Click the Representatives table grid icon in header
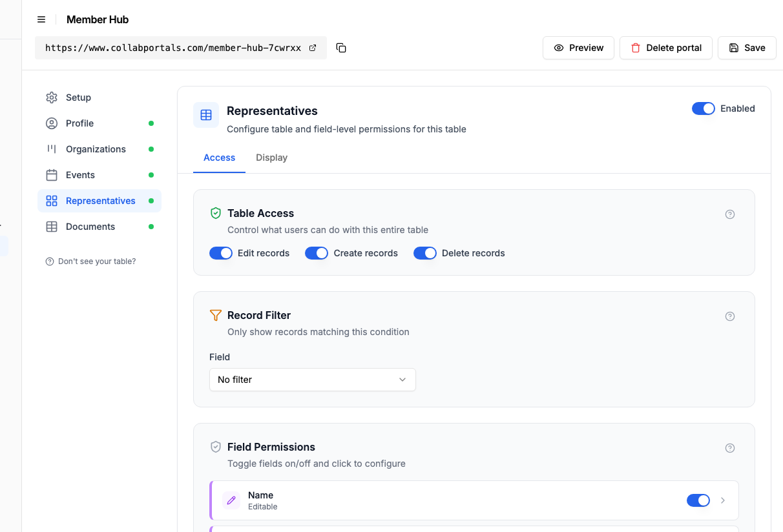 tap(206, 115)
